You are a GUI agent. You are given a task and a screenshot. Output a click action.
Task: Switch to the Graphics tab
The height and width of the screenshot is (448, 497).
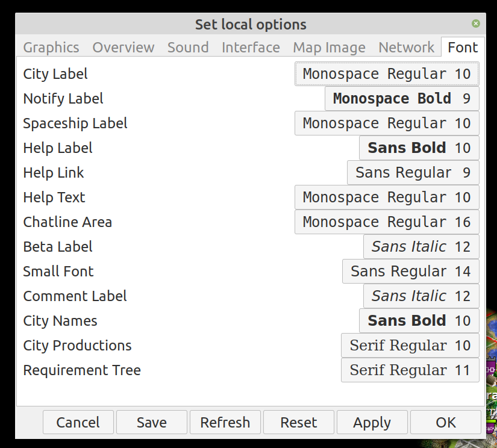[51, 48]
